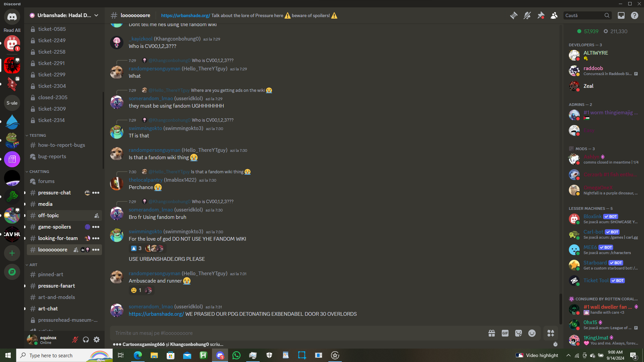Switch to the off-topic channel

click(49, 216)
